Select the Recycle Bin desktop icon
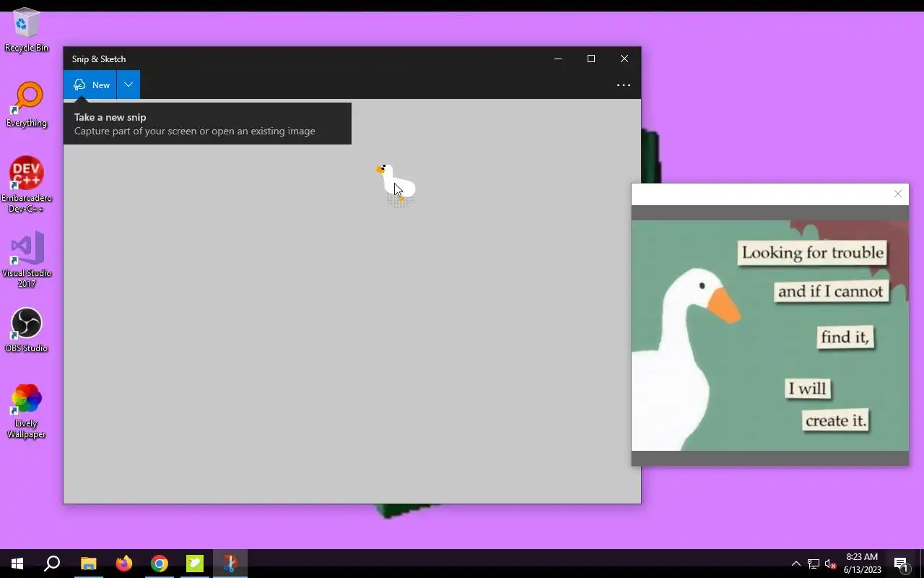924x578 pixels. (x=27, y=30)
